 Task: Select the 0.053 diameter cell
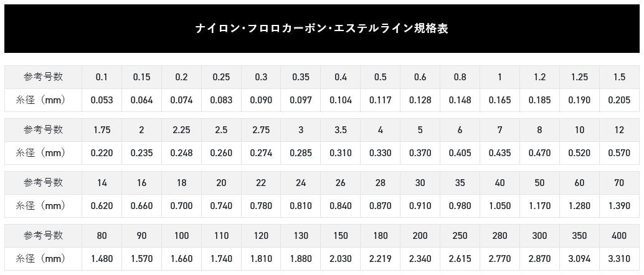tap(102, 100)
